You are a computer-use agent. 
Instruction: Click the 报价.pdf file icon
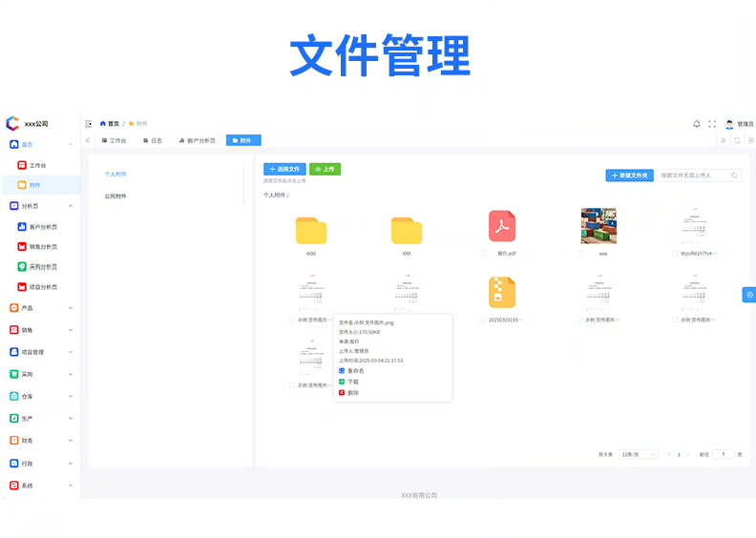click(x=502, y=226)
